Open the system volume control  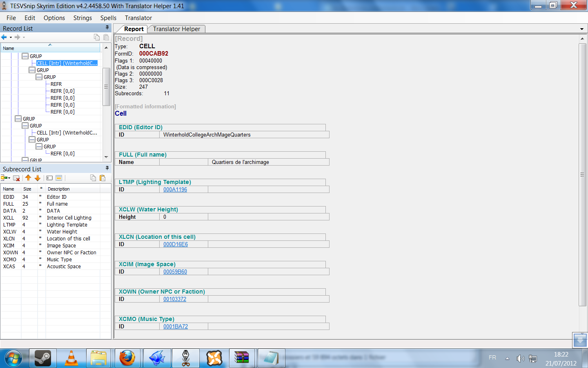520,359
